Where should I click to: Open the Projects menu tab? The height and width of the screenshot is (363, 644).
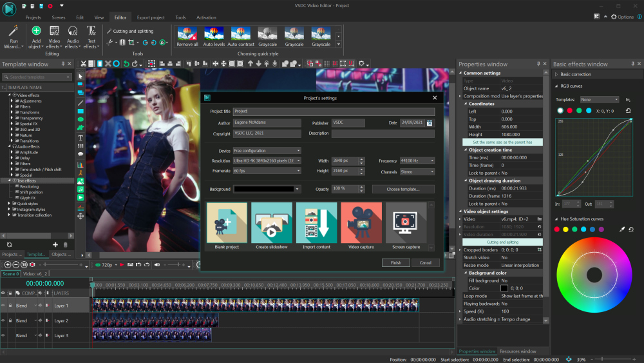point(33,17)
